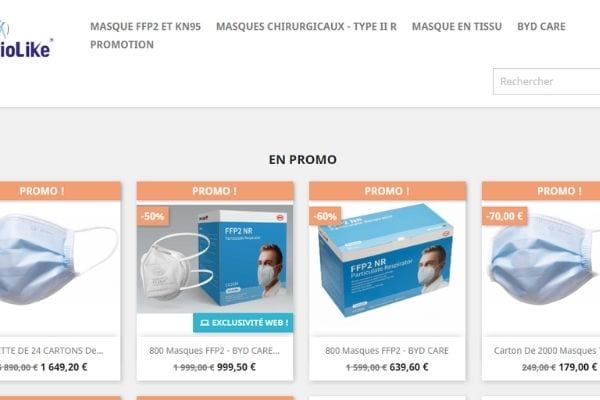Open the '800 Masques FFP2 - BYD CARE...' link

[215, 351]
